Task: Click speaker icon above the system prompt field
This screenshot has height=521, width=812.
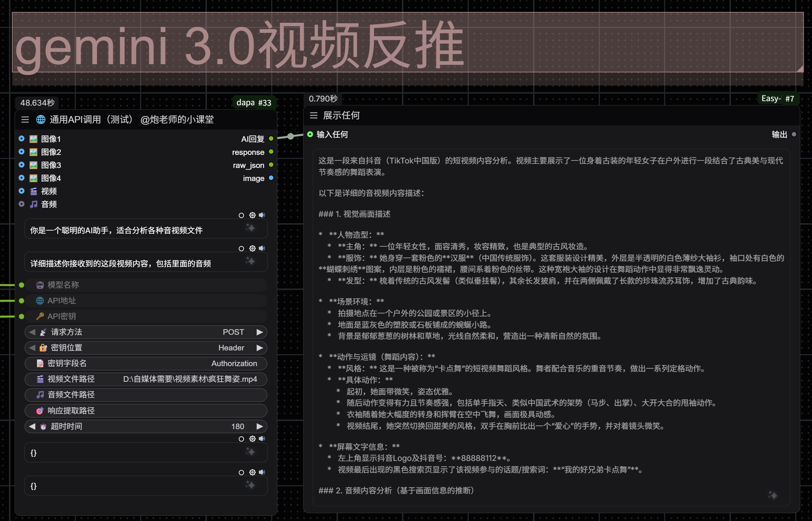Action: click(262, 215)
